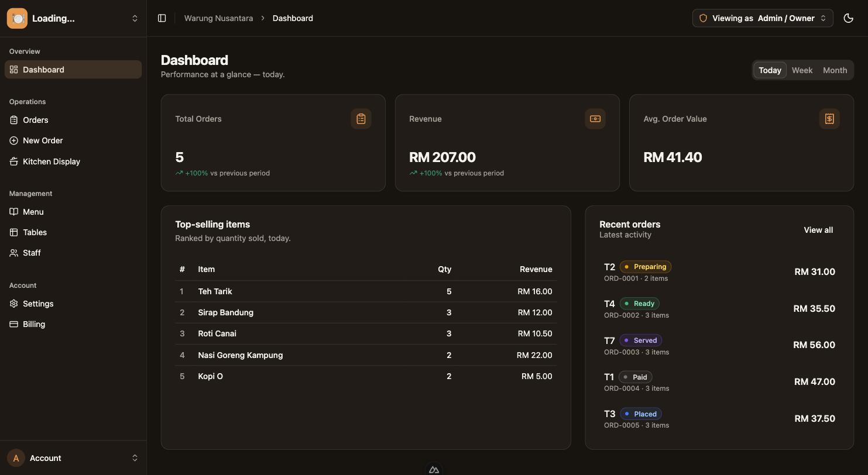Viewport: 868px width, 475px height.
Task: Select the Month period tab
Action: coord(835,70)
